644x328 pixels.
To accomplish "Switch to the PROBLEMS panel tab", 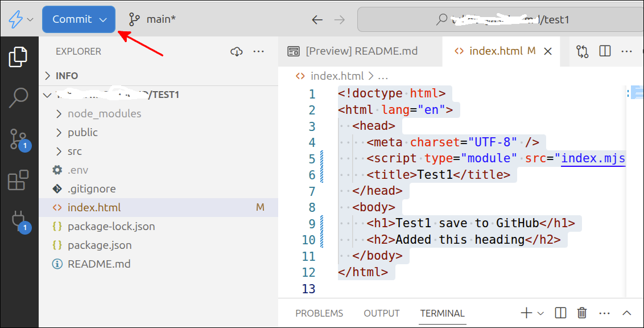I will point(319,313).
